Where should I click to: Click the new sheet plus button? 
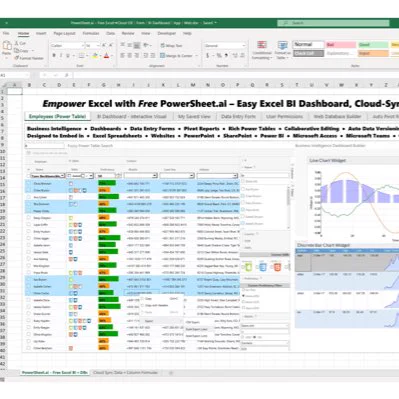(171, 373)
